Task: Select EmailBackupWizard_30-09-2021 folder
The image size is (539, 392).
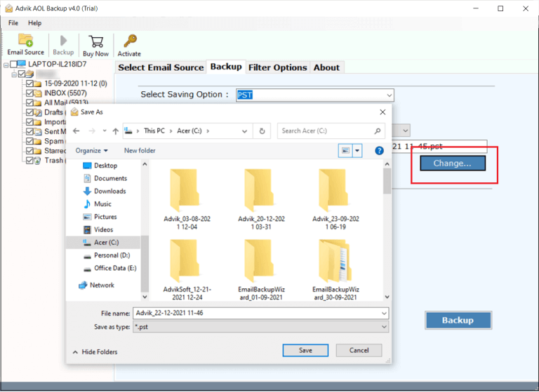Action: 335,270
